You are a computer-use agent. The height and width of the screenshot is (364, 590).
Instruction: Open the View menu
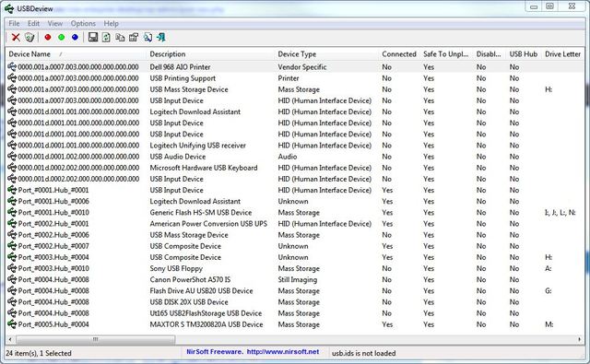click(x=55, y=23)
